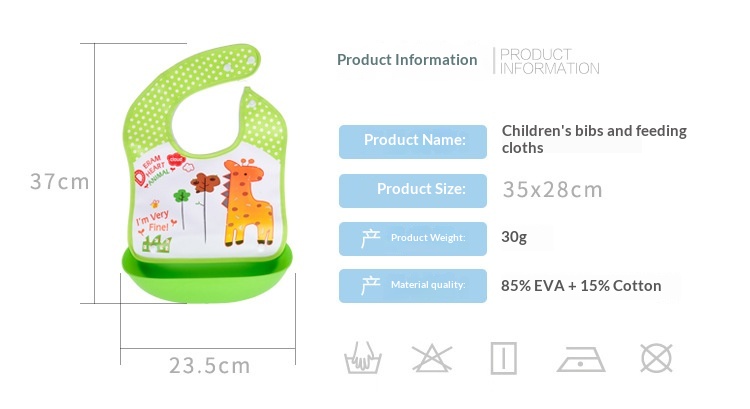Image resolution: width=750 pixels, height=409 pixels.
Task: Click the 85% EVA + 15% Cotton text
Action: tap(581, 286)
